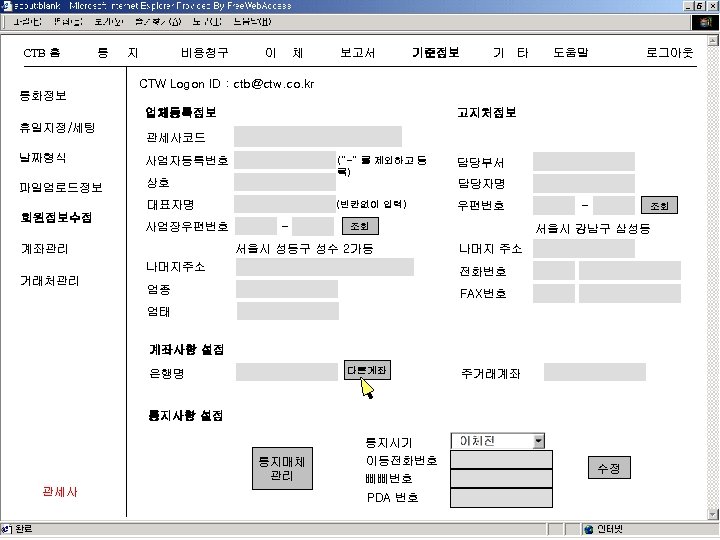Open the 통지 navigation tab
720x540 pixels.
118,53
